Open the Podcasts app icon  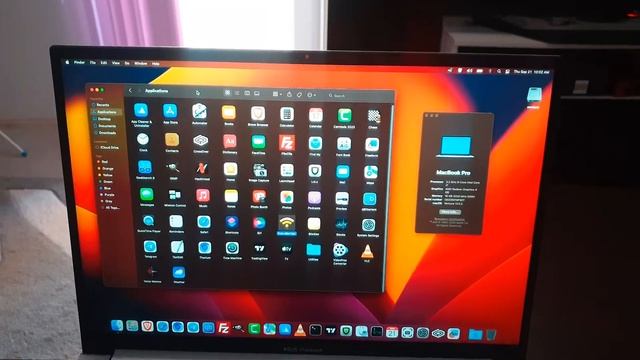314,199
